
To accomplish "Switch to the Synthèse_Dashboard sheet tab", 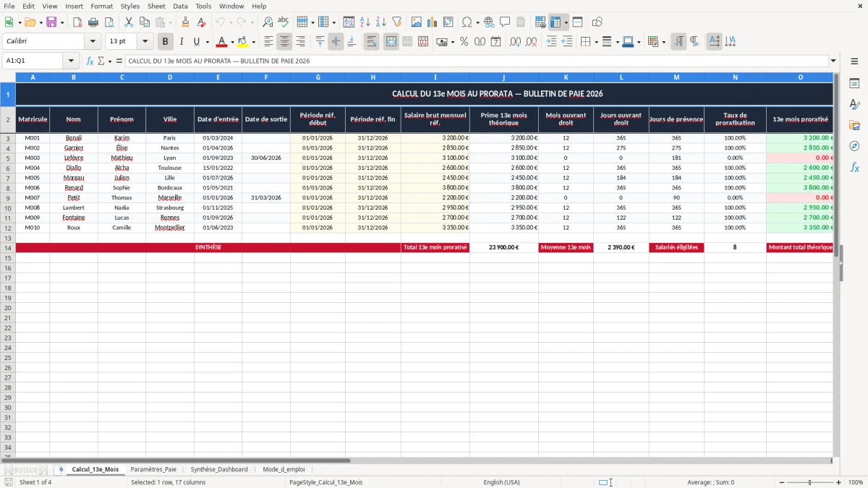I will tap(219, 469).
